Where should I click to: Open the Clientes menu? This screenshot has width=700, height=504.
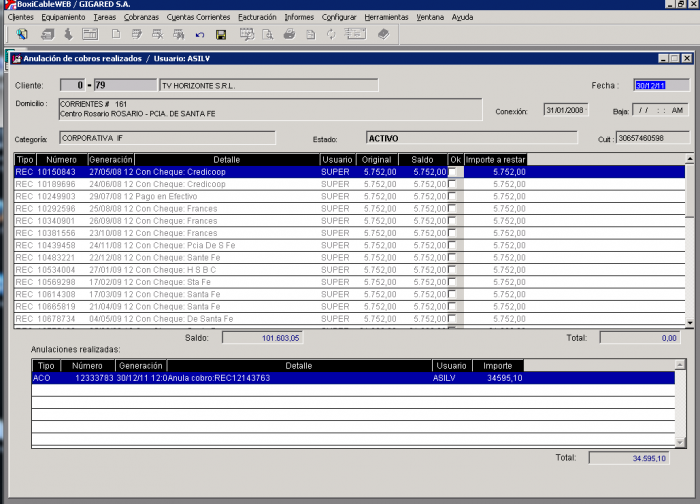(20, 17)
